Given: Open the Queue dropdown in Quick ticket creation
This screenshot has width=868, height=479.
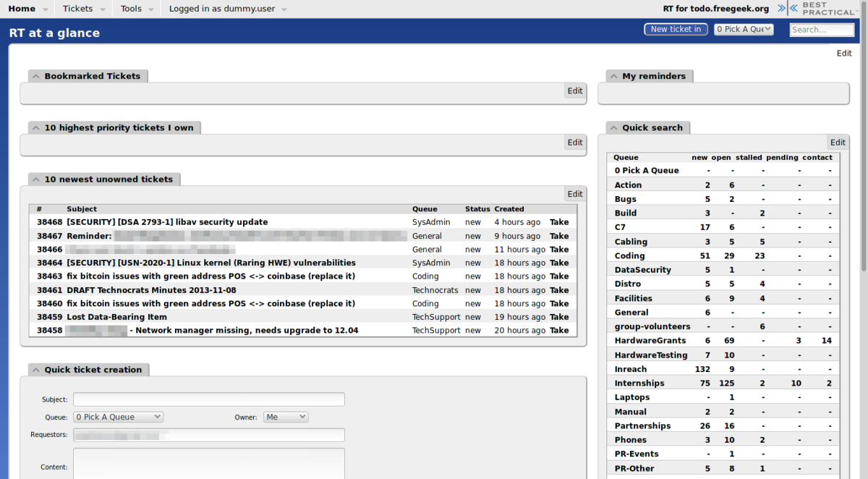Looking at the screenshot, I should [118, 417].
